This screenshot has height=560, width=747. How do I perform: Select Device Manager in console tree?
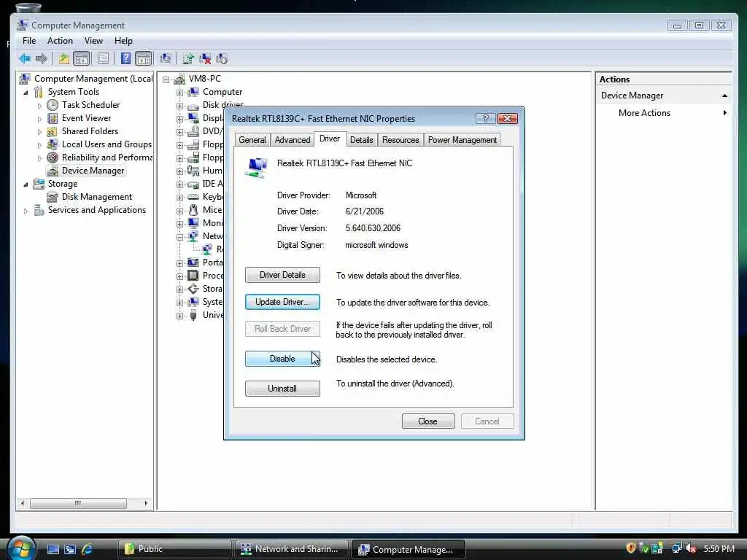93,171
